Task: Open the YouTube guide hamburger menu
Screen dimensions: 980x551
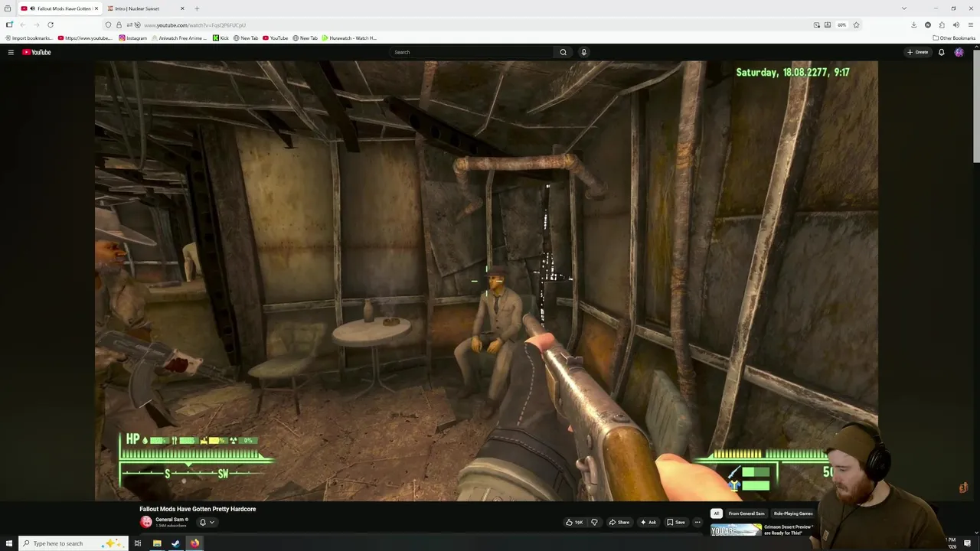Action: [11, 52]
